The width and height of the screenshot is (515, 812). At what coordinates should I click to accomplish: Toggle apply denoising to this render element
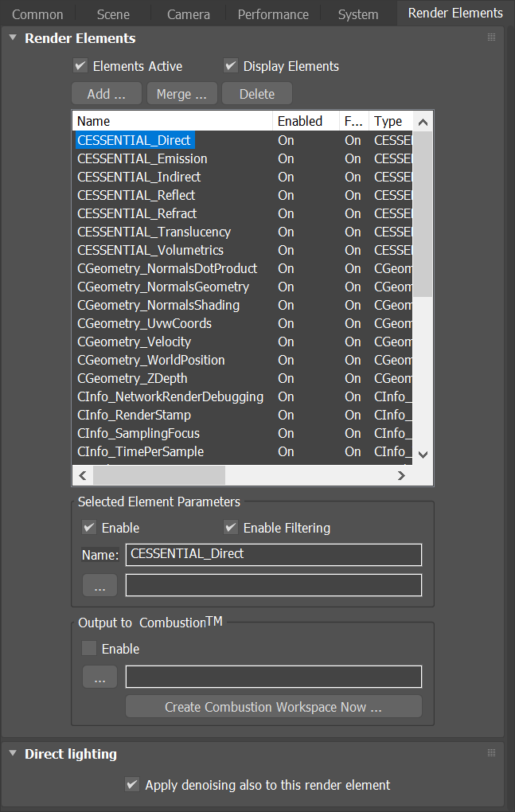(132, 784)
